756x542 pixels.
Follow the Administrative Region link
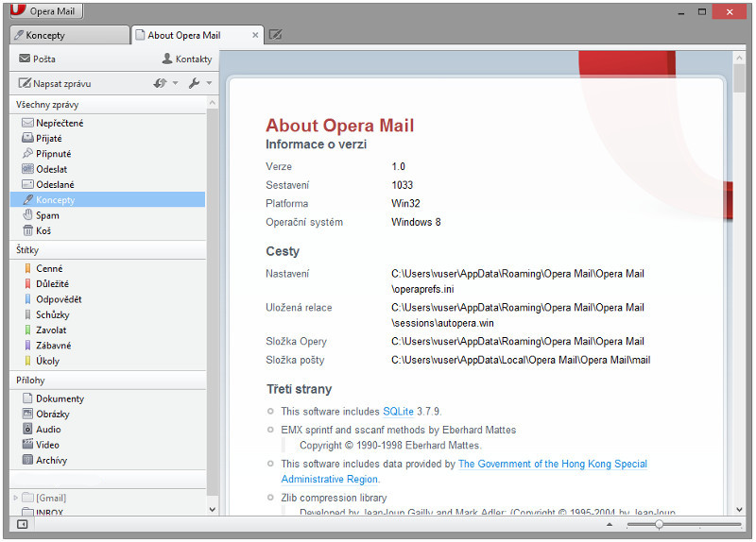pyautogui.click(x=330, y=479)
